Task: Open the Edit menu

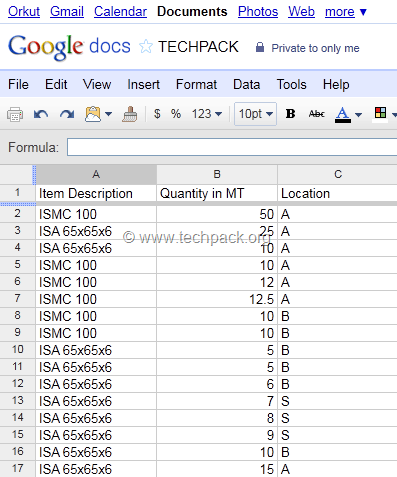Action: (x=56, y=84)
